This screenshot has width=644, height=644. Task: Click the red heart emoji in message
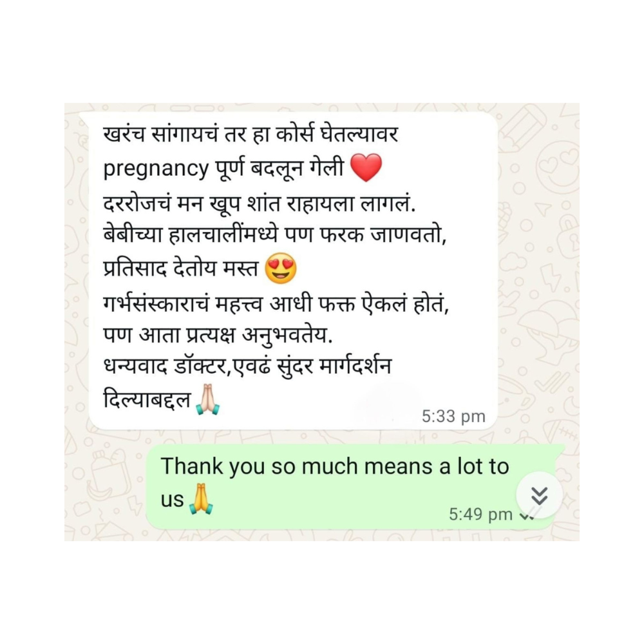click(366, 167)
